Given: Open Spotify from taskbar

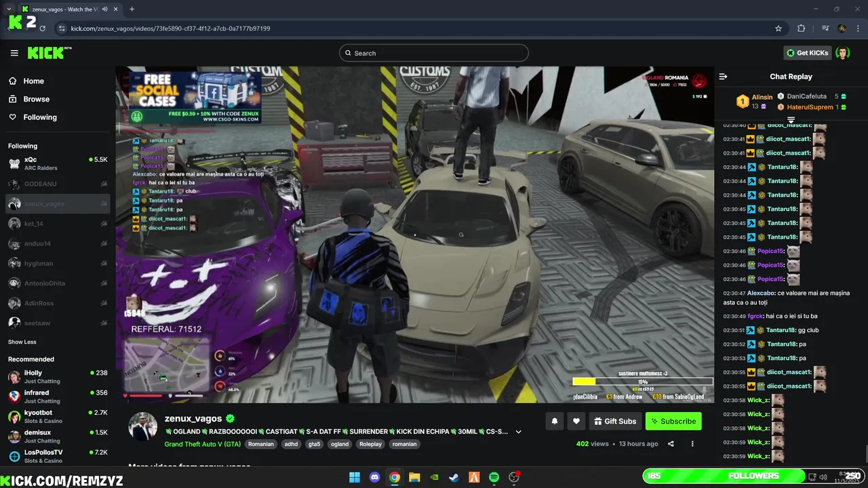Looking at the screenshot, I should pyautogui.click(x=494, y=477).
